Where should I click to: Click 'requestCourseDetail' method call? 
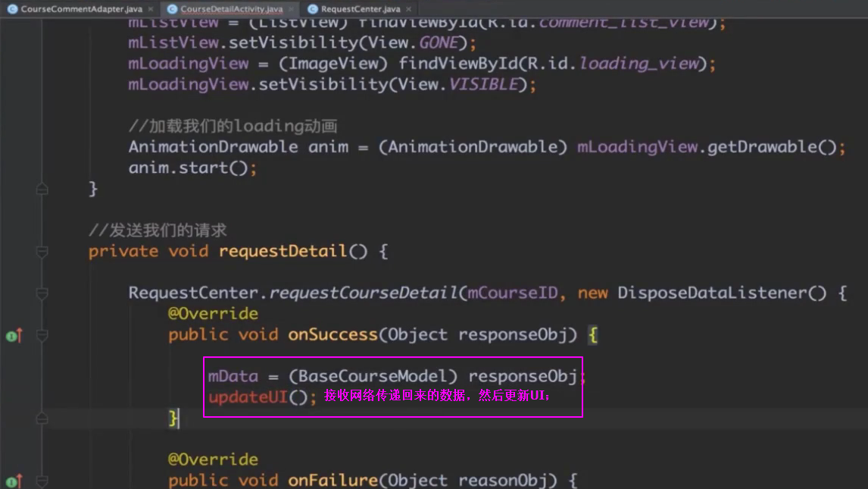[x=363, y=293]
